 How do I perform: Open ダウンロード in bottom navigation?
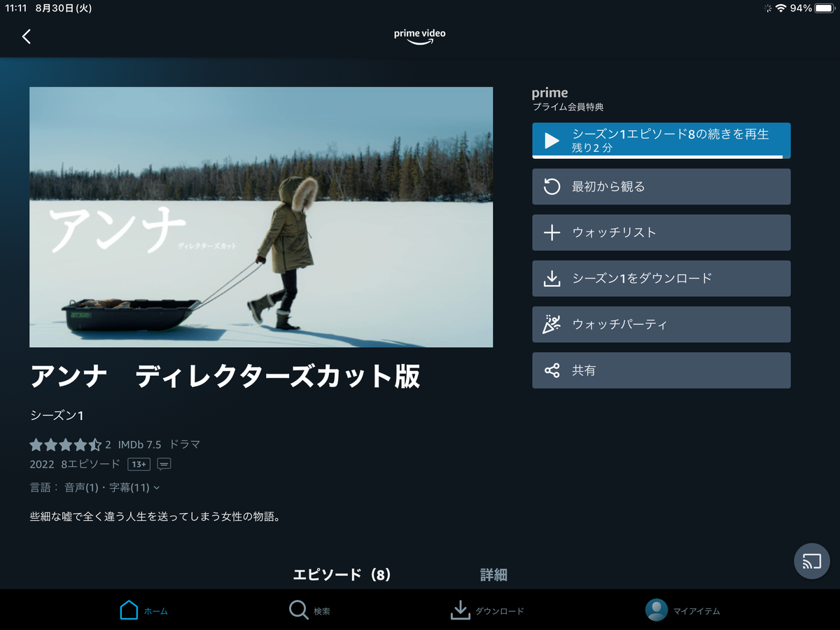[487, 610]
